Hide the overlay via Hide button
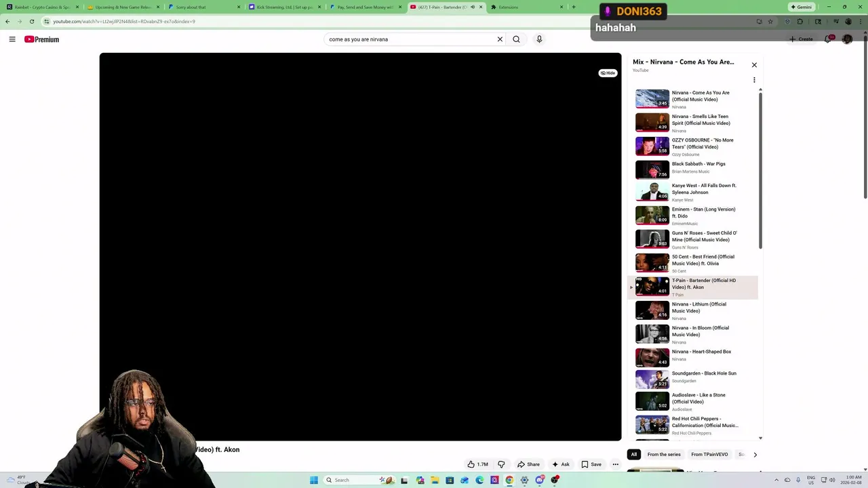The height and width of the screenshot is (488, 868). tap(608, 73)
